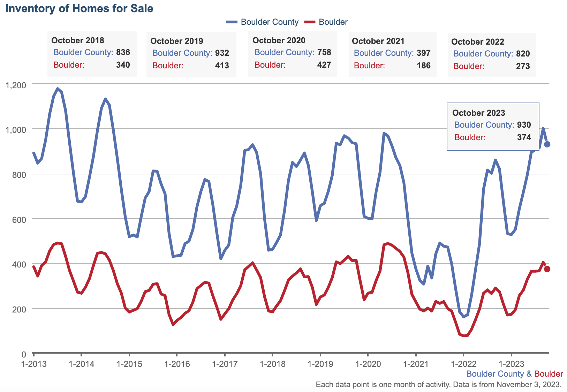Click the 1-2020 x-axis label
Screen dimensions: 567x392
point(368,364)
